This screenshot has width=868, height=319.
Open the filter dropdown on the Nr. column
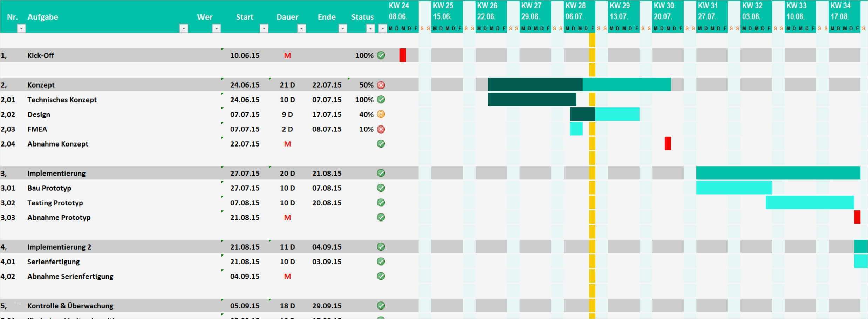(21, 28)
